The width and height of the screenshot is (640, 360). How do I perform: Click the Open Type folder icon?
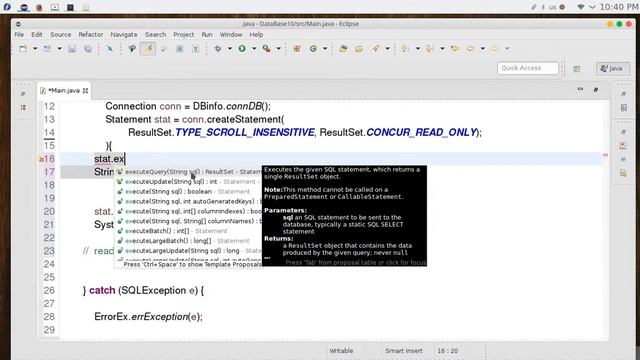(343, 49)
